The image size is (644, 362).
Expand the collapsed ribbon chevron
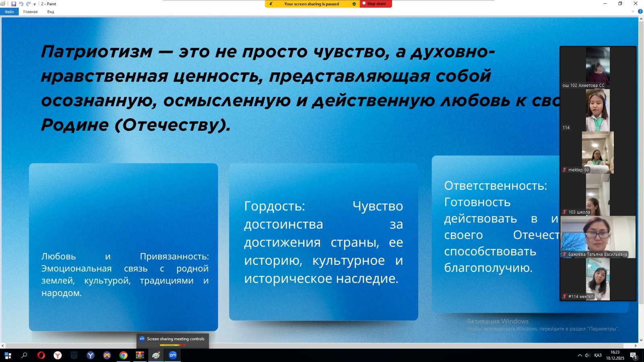(x=633, y=12)
